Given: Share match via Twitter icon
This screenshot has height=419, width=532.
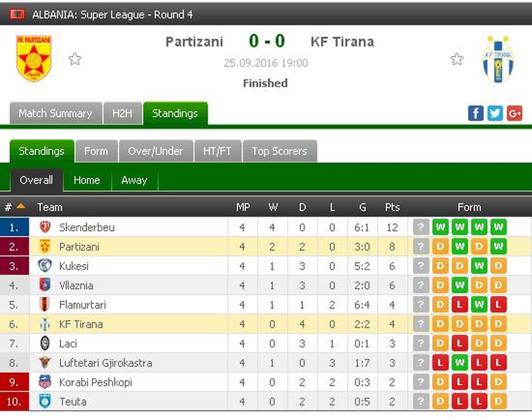Looking at the screenshot, I should (x=495, y=113).
